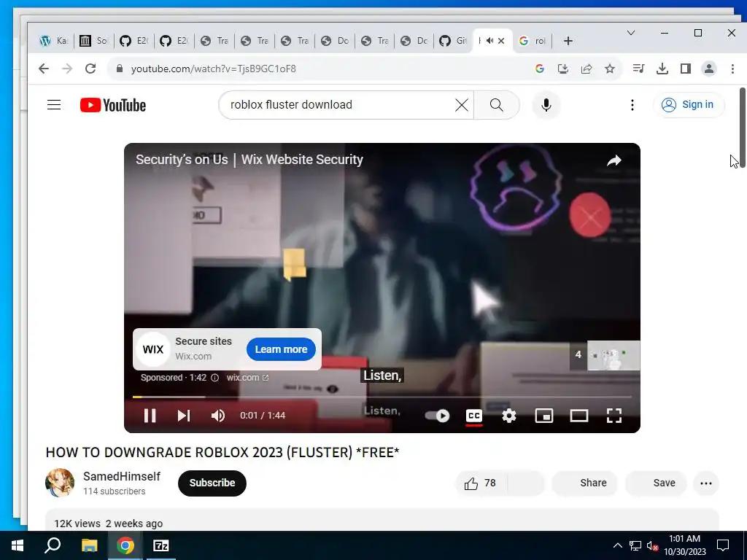The height and width of the screenshot is (560, 747).
Task: Switch to the So tab
Action: point(94,41)
